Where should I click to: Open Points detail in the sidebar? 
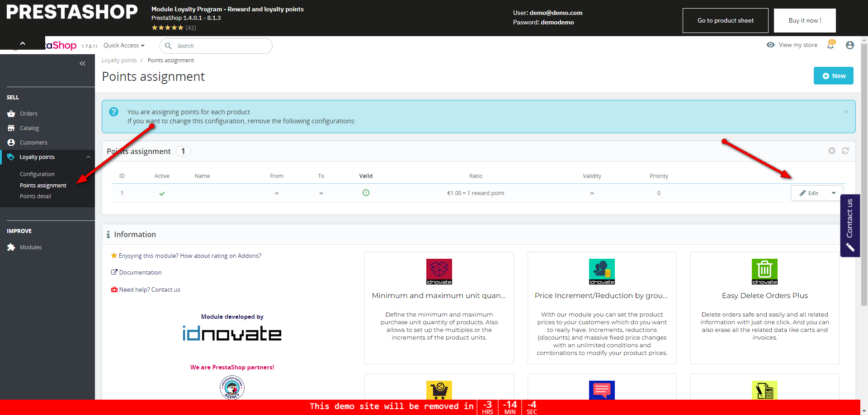click(35, 196)
